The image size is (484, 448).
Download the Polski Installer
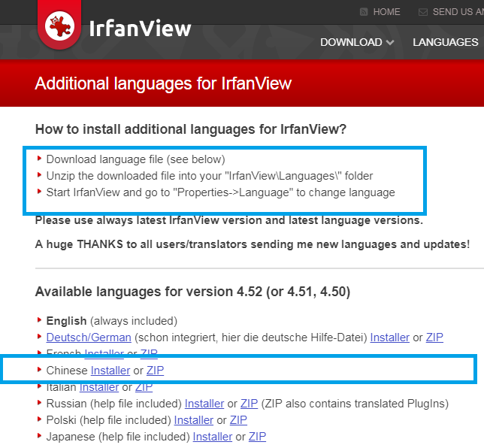coord(194,420)
